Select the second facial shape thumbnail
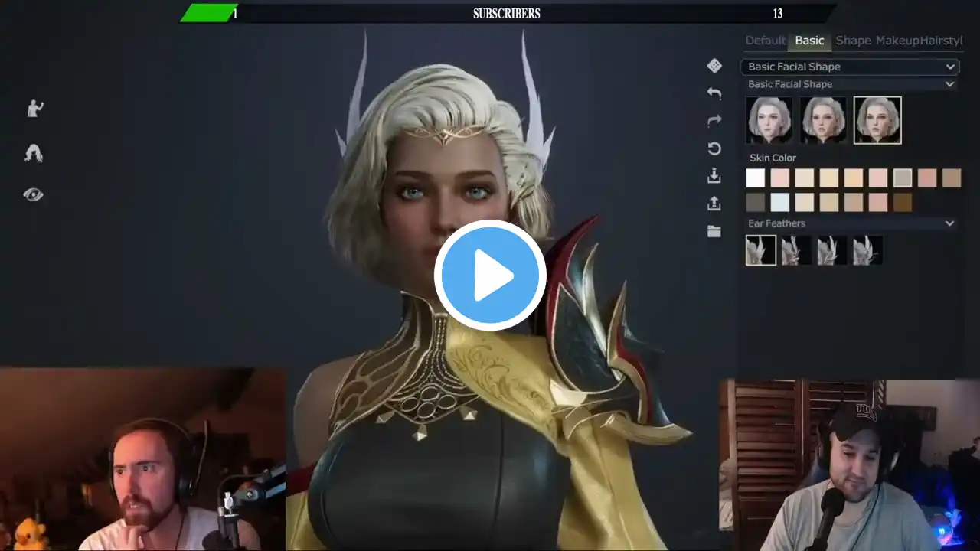980x551 pixels. 824,120
